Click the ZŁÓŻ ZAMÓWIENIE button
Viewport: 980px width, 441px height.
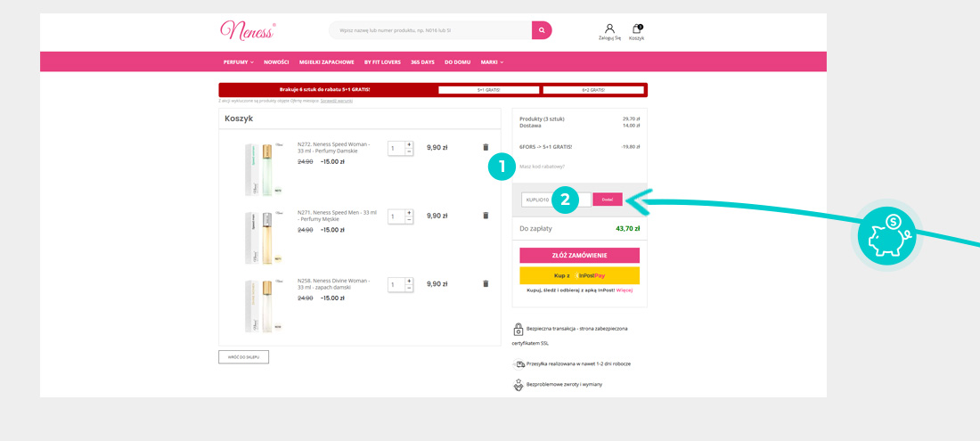[x=579, y=256]
